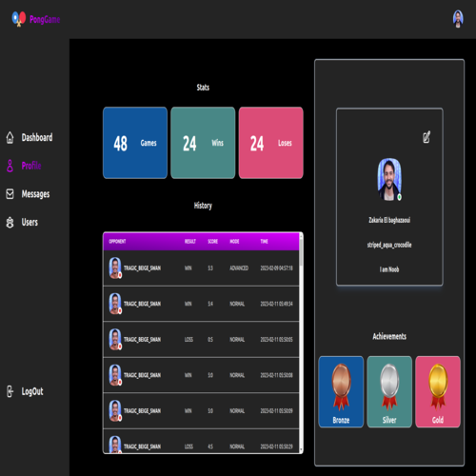Click opponent avatar in the ADVANCED mode row

[x=115, y=268]
